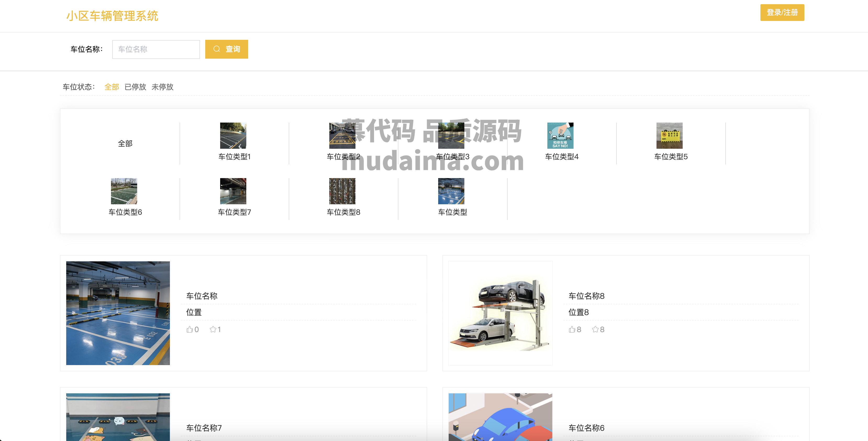
Task: Click the 位置8 text
Action: [578, 312]
